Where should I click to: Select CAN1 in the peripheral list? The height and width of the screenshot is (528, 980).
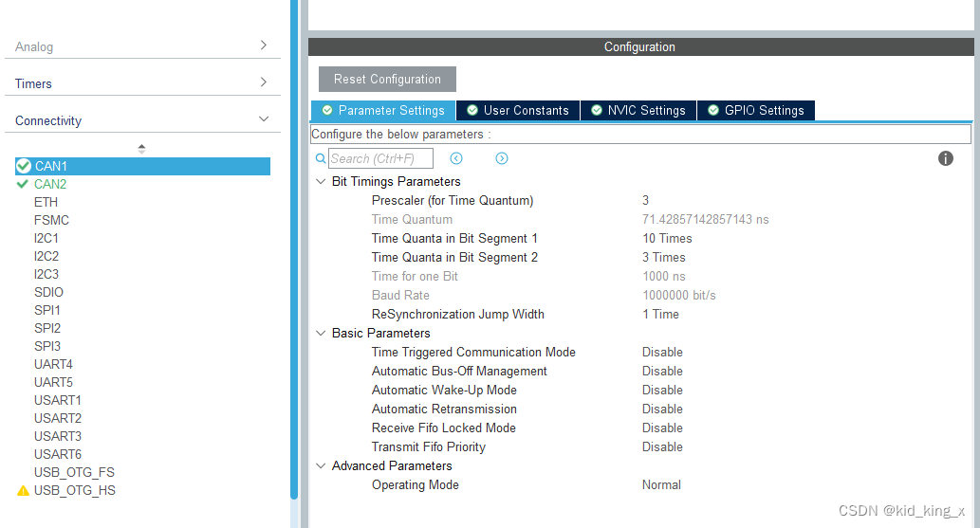pyautogui.click(x=142, y=166)
